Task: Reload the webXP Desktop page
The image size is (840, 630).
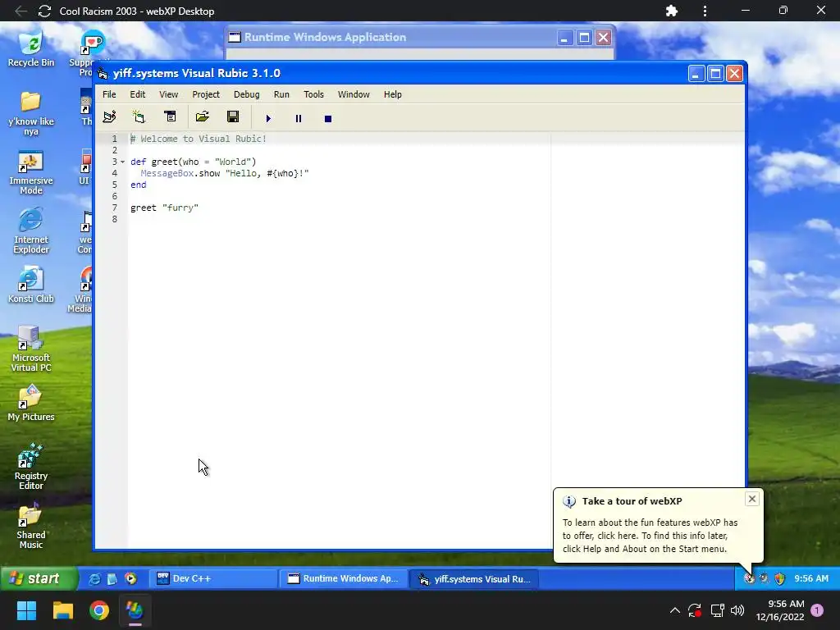Action: tap(44, 11)
